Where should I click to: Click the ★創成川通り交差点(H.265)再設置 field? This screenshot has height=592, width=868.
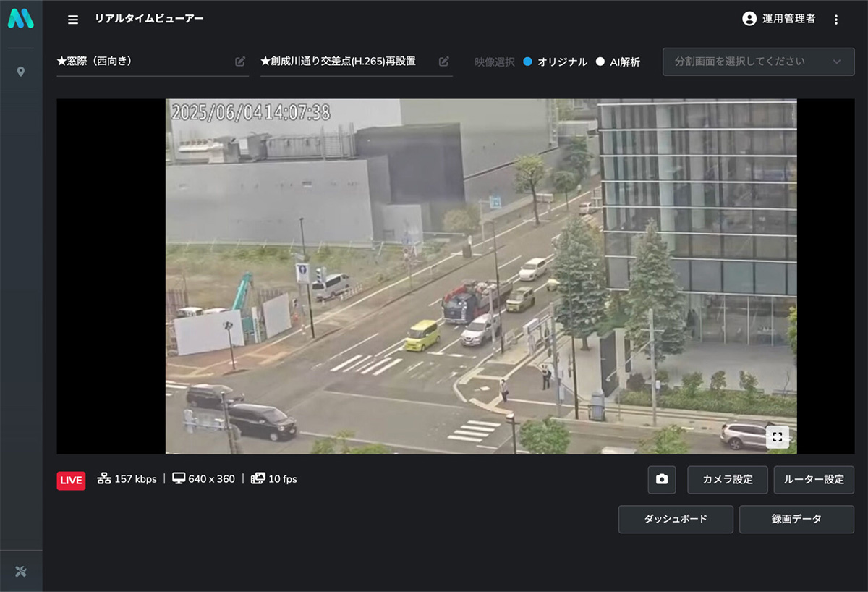357,62
